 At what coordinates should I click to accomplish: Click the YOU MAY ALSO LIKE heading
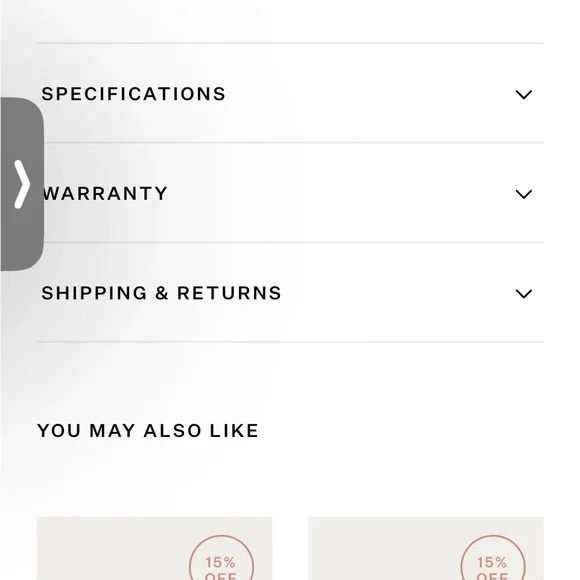point(148,431)
